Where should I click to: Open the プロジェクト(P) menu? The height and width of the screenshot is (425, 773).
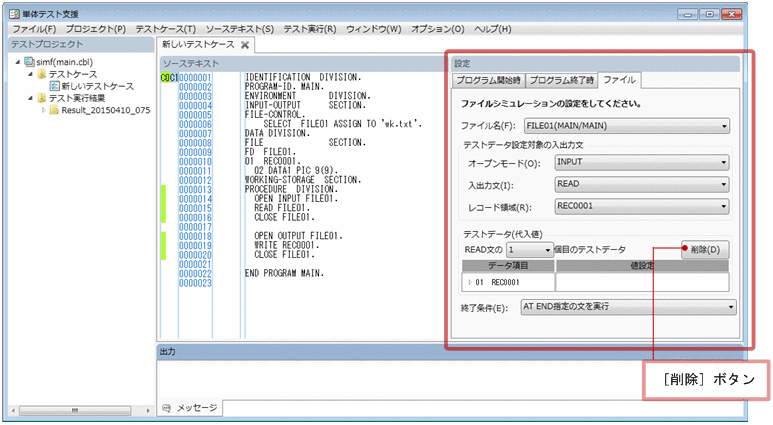[x=96, y=29]
